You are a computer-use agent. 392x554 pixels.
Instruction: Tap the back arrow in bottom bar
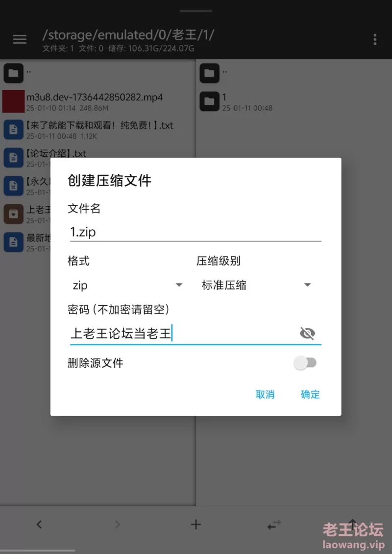click(39, 524)
